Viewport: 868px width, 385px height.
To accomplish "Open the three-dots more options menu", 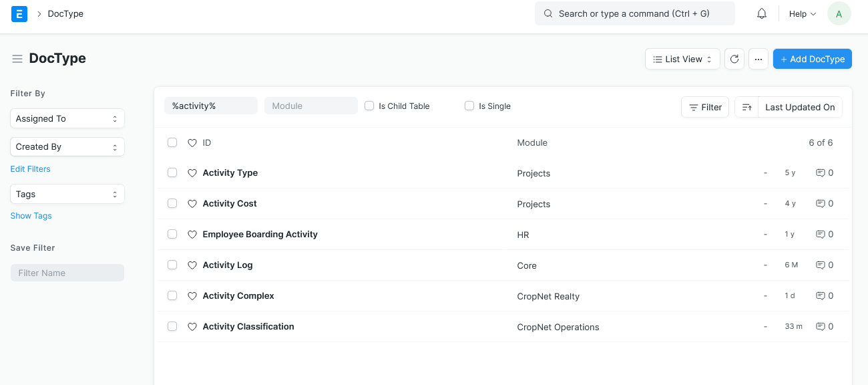I will [758, 59].
